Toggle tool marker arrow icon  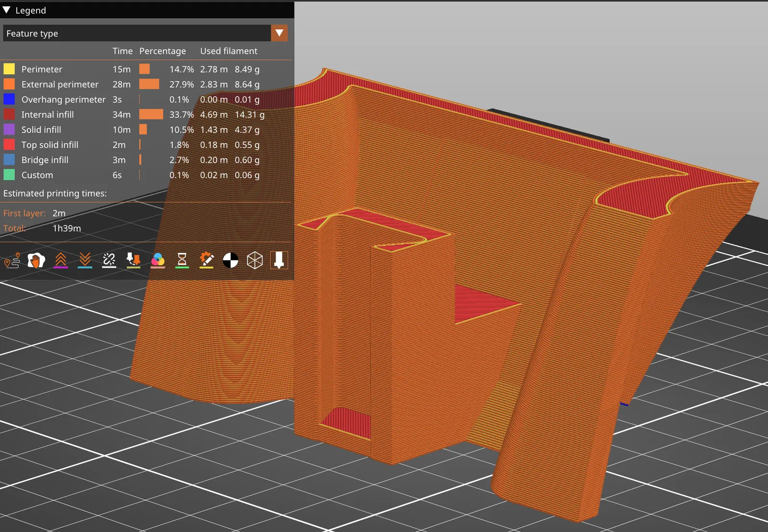pyautogui.click(x=279, y=260)
